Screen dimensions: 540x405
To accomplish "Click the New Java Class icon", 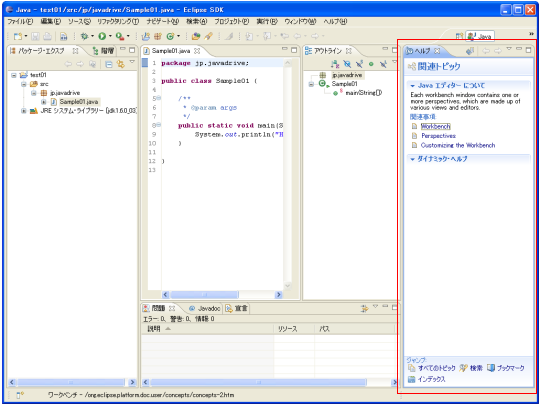I will click(x=170, y=36).
